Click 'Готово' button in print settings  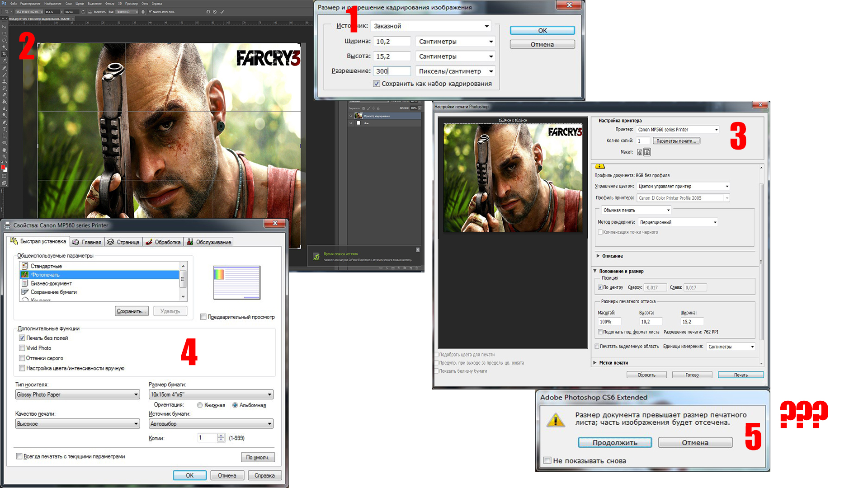[693, 375]
